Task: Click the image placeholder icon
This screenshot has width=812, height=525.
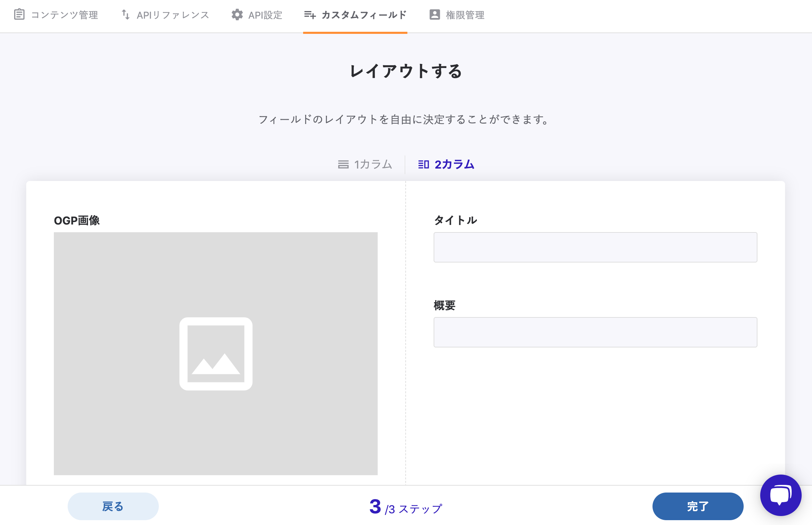Action: (216, 354)
